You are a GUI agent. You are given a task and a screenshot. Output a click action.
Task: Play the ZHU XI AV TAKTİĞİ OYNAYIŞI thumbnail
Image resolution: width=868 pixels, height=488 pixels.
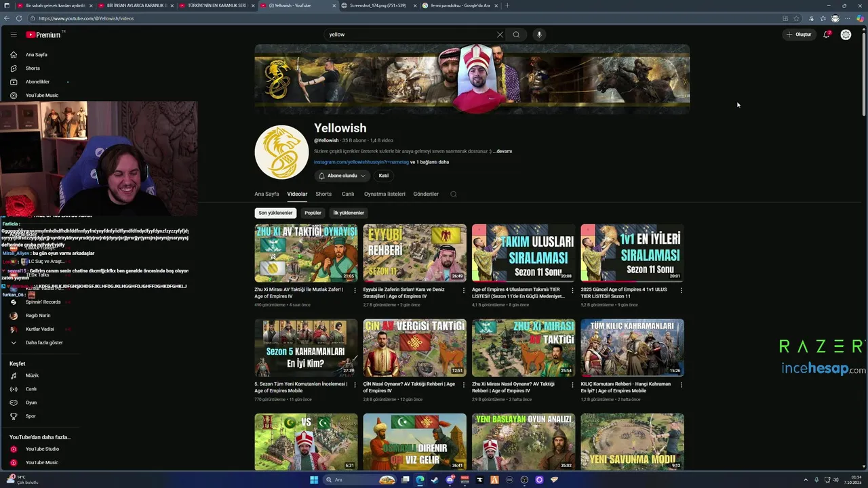tap(306, 253)
